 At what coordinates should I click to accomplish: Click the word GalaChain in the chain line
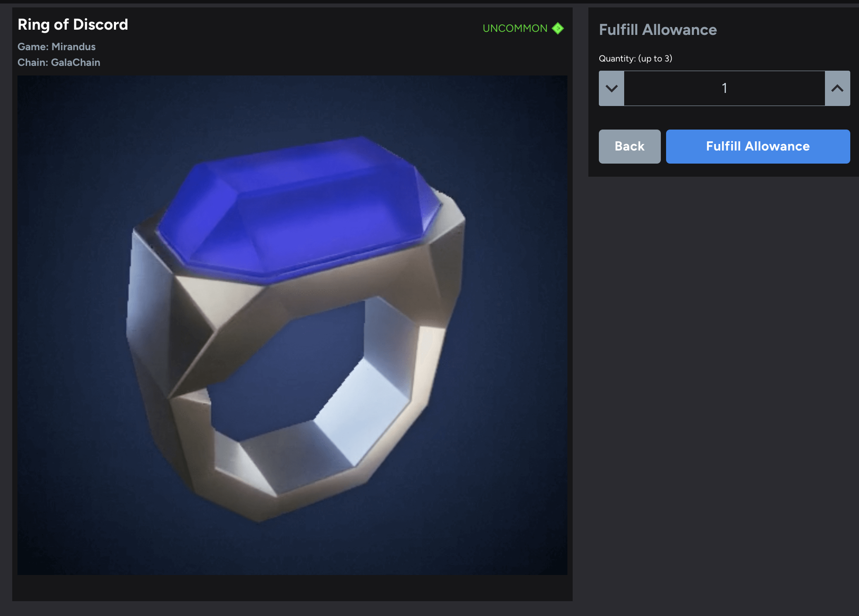pyautogui.click(x=76, y=62)
